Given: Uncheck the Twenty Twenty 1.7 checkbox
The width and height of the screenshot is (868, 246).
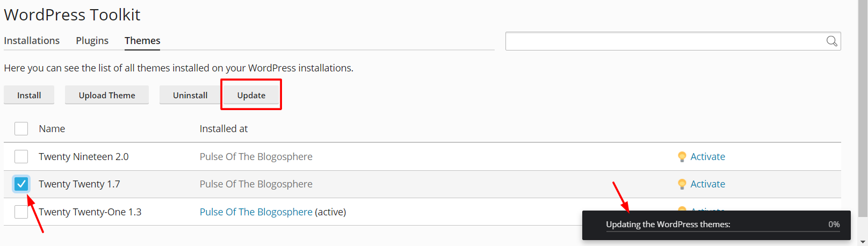Looking at the screenshot, I should click(x=21, y=184).
